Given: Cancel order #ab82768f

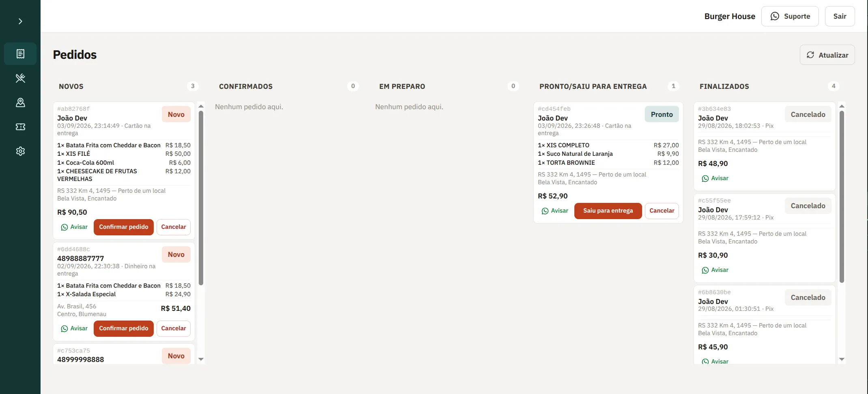Looking at the screenshot, I should [174, 227].
